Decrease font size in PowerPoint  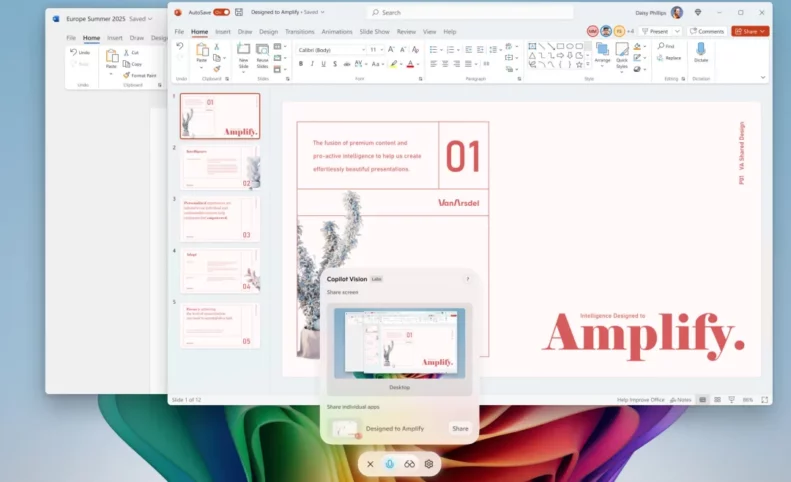pos(403,49)
